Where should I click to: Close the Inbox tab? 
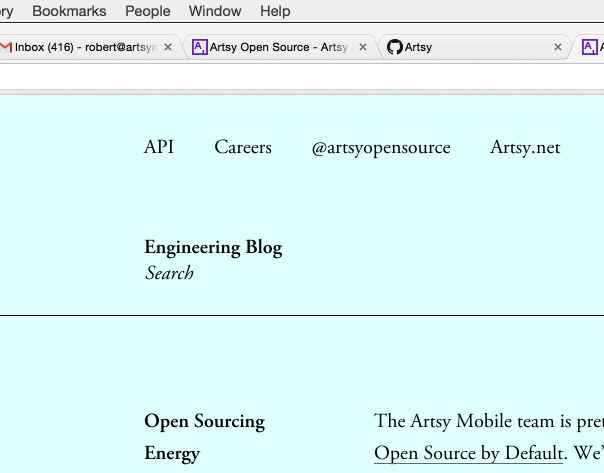168,47
